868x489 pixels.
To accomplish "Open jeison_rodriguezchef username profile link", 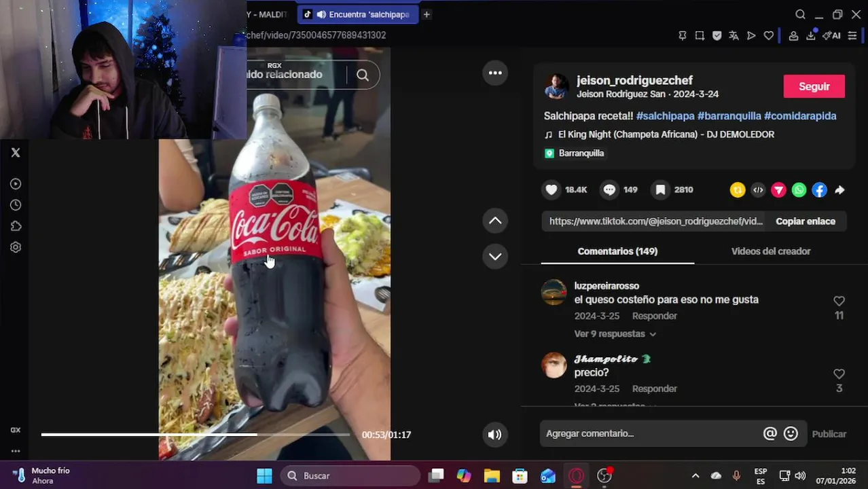I will 634,80.
